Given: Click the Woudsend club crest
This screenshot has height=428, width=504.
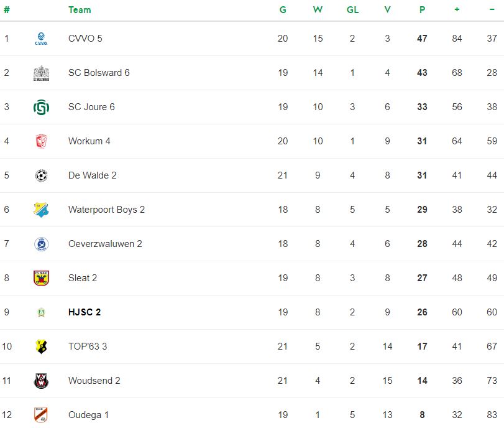Looking at the screenshot, I should click(41, 381).
